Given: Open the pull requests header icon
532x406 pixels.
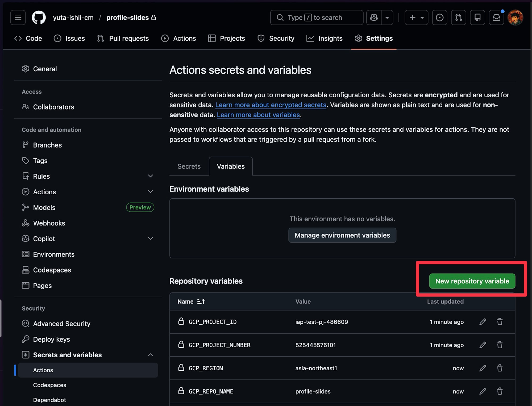Looking at the screenshot, I should [x=458, y=18].
